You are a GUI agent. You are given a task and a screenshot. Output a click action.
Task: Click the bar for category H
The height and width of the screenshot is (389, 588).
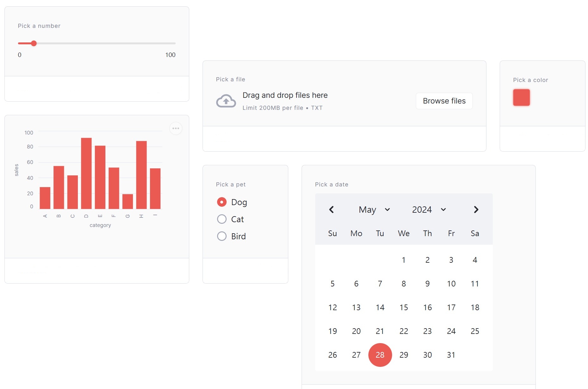141,175
